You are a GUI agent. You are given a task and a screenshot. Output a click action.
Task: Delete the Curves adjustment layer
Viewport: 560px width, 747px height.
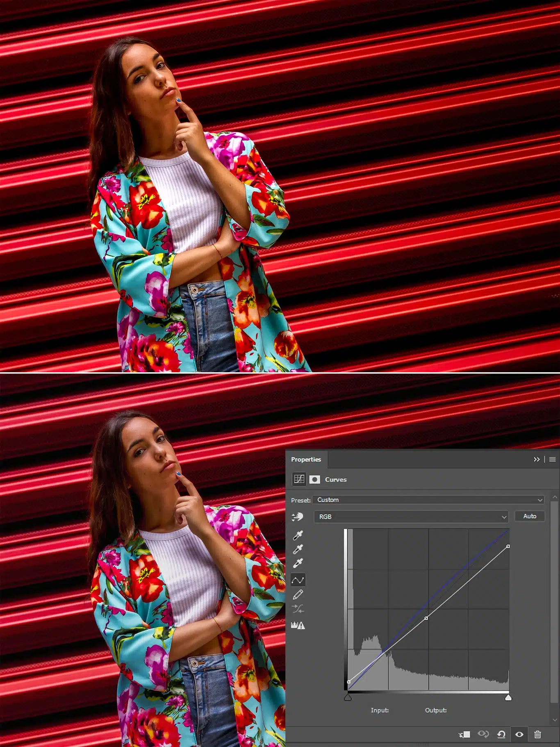click(537, 734)
